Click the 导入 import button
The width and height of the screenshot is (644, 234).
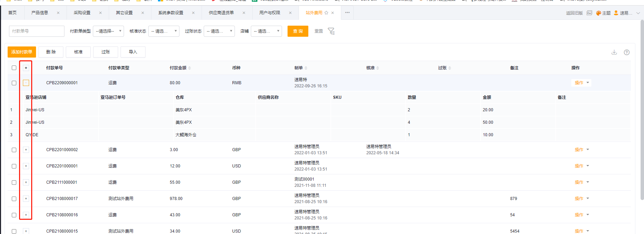click(133, 52)
